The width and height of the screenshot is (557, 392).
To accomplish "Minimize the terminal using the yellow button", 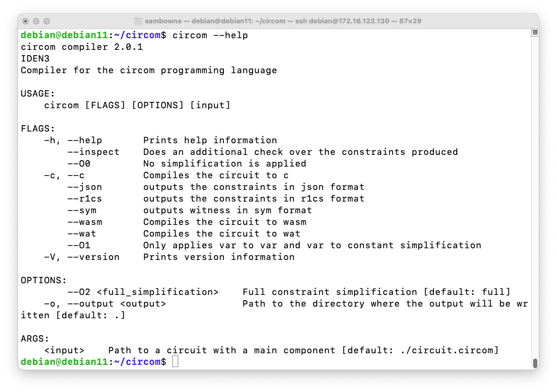I will pyautogui.click(x=36, y=21).
